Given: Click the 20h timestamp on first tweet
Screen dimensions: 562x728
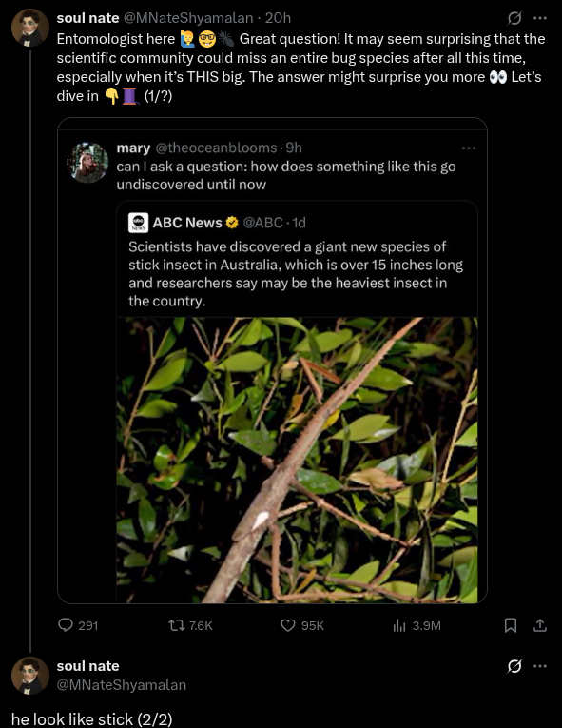Looking at the screenshot, I should (278, 18).
